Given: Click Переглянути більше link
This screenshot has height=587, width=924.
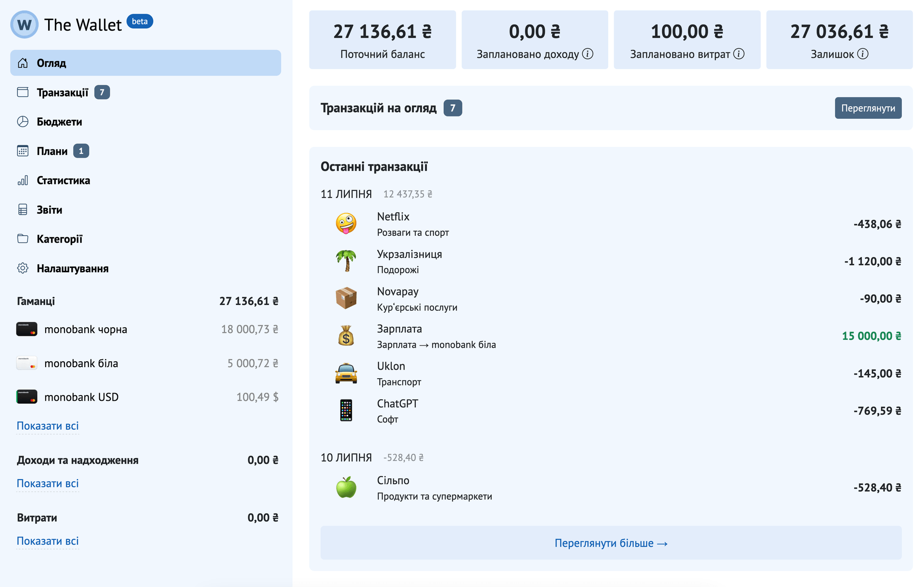Looking at the screenshot, I should tap(611, 543).
